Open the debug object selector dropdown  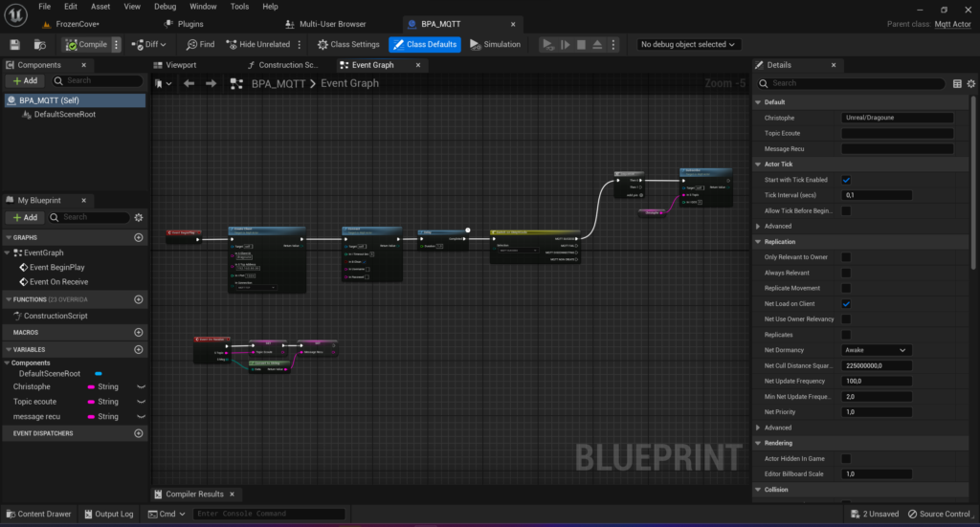[x=689, y=44]
